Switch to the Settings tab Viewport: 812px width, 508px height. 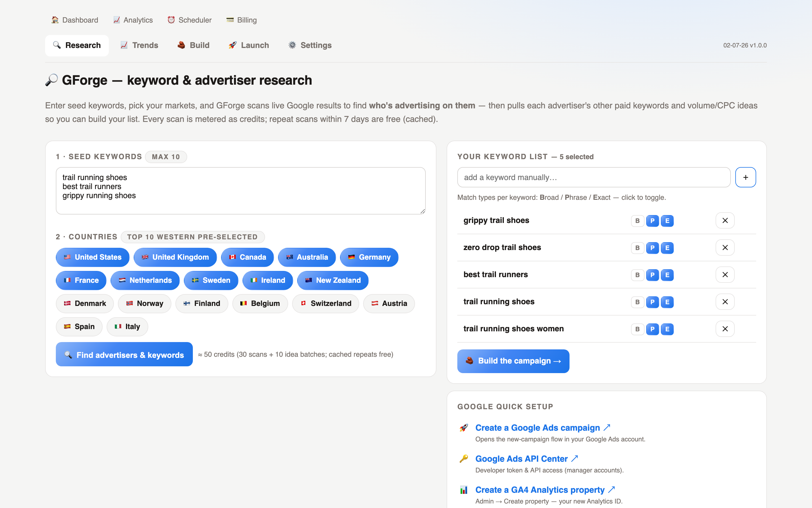pyautogui.click(x=310, y=45)
